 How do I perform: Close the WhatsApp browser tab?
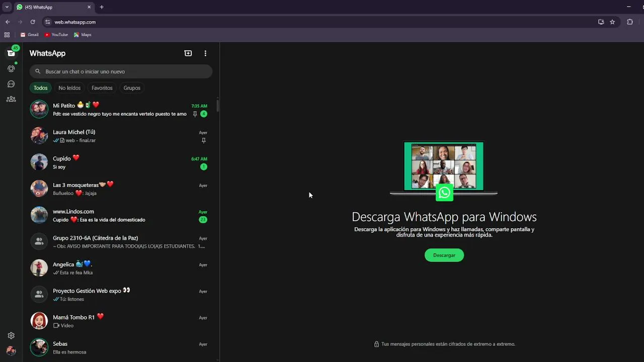click(x=89, y=7)
